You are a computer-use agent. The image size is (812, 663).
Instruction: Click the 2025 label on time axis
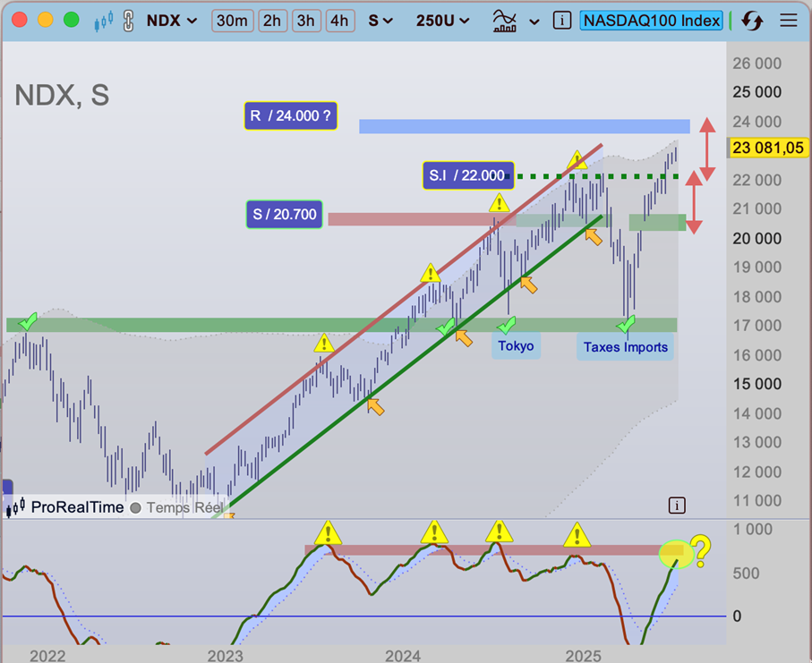(x=583, y=655)
